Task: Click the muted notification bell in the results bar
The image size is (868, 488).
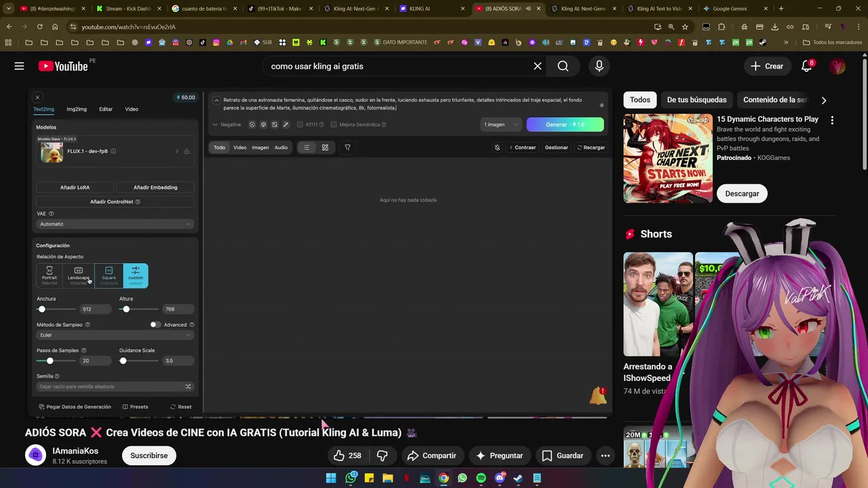Action: click(x=497, y=147)
